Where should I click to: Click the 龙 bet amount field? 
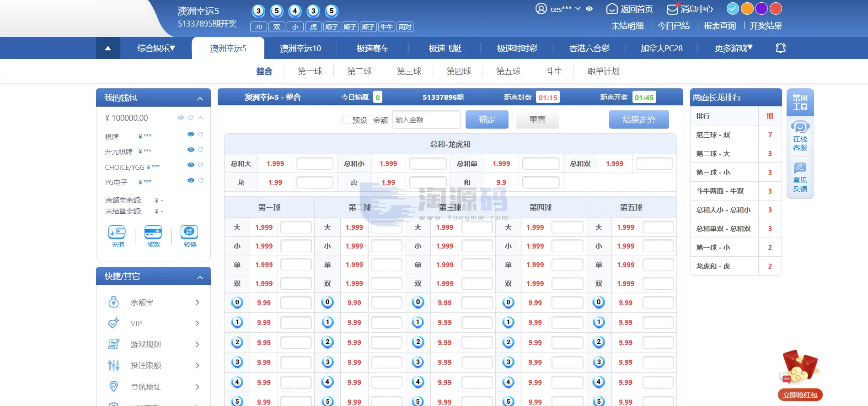tap(315, 182)
